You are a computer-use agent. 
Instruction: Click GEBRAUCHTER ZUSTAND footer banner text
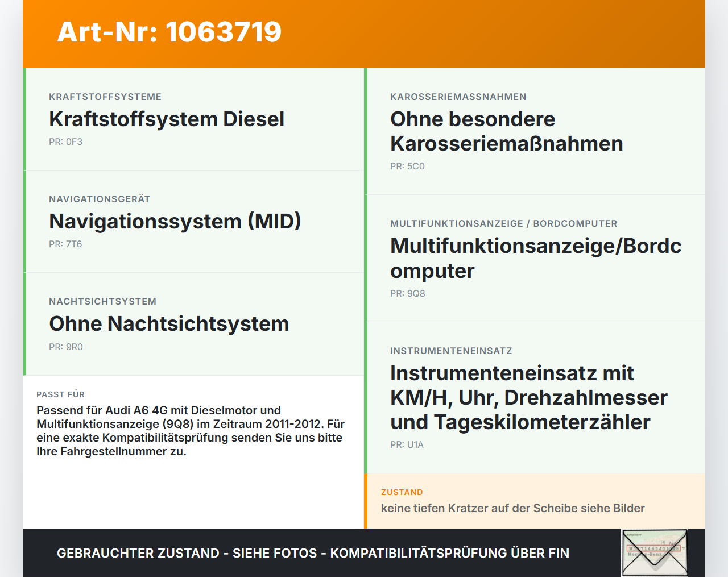click(x=313, y=554)
